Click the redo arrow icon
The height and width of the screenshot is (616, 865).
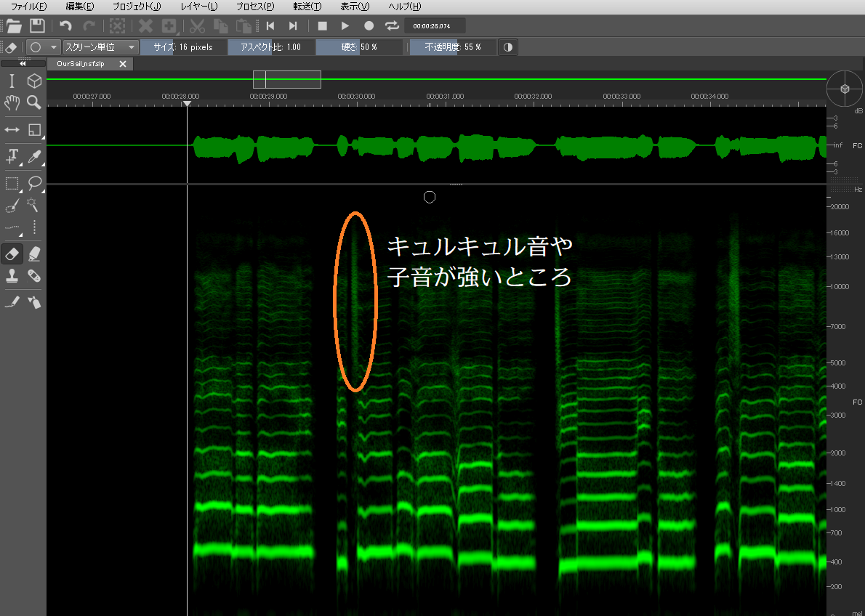[88, 26]
